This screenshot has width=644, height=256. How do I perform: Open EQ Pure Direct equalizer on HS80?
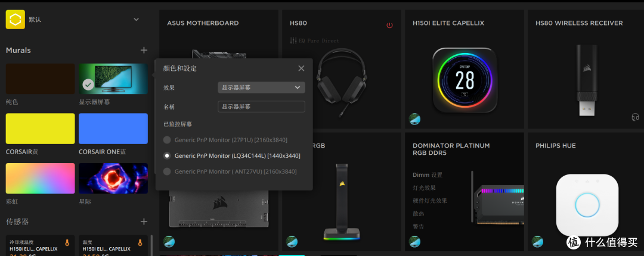(315, 40)
